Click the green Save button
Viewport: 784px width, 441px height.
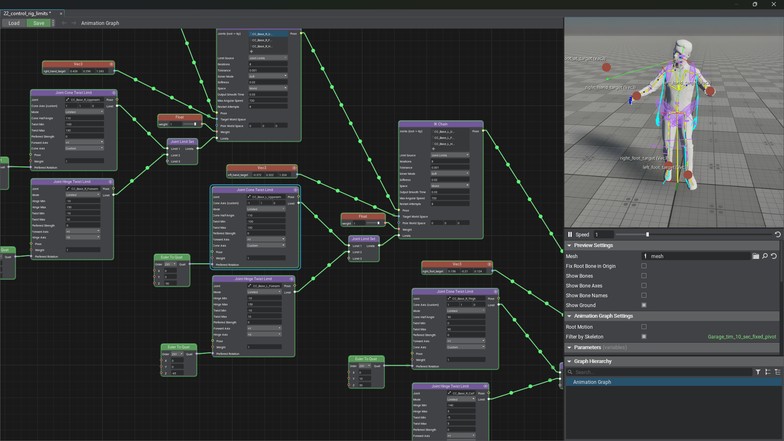38,23
